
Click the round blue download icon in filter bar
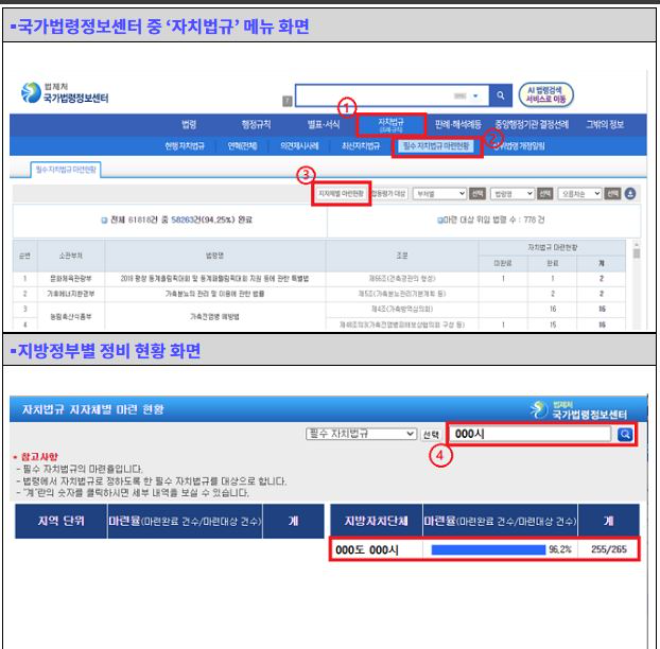(x=630, y=194)
